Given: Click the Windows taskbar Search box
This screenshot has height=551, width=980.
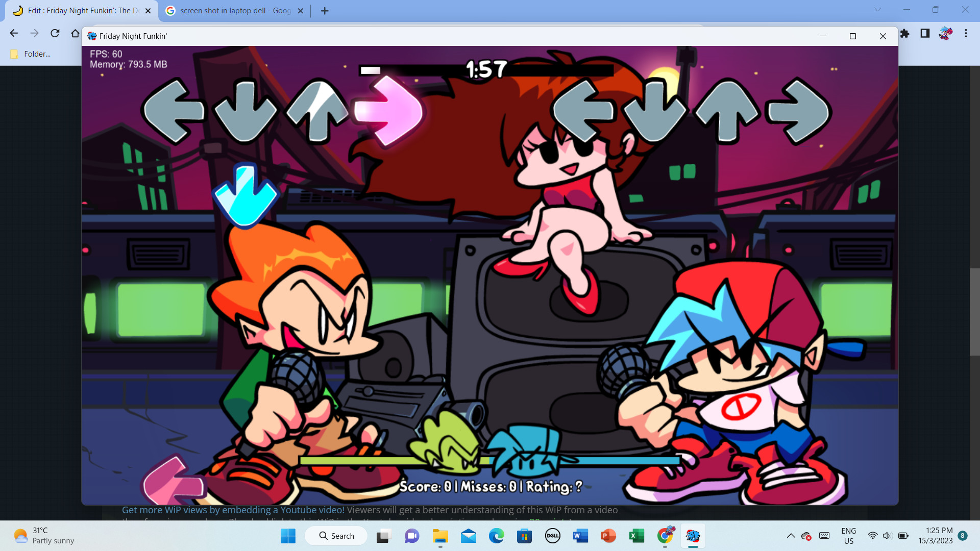Looking at the screenshot, I should (x=336, y=536).
